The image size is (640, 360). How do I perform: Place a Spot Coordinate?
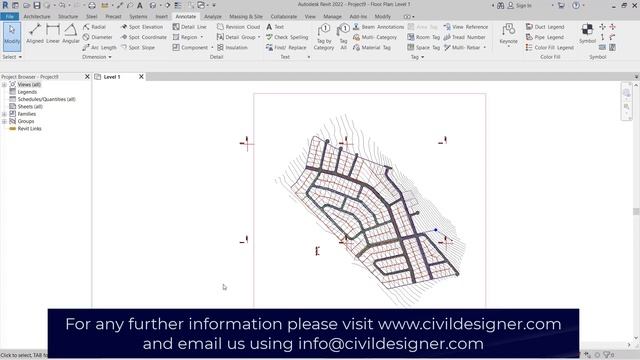(144, 37)
